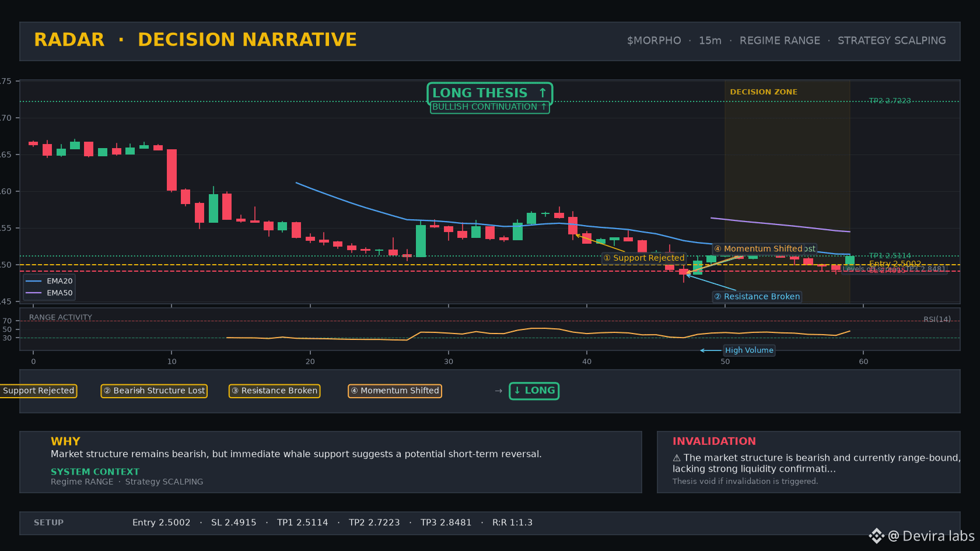Click the SYSTEM CONTEXT heading
Image resolution: width=980 pixels, height=551 pixels.
(x=95, y=472)
